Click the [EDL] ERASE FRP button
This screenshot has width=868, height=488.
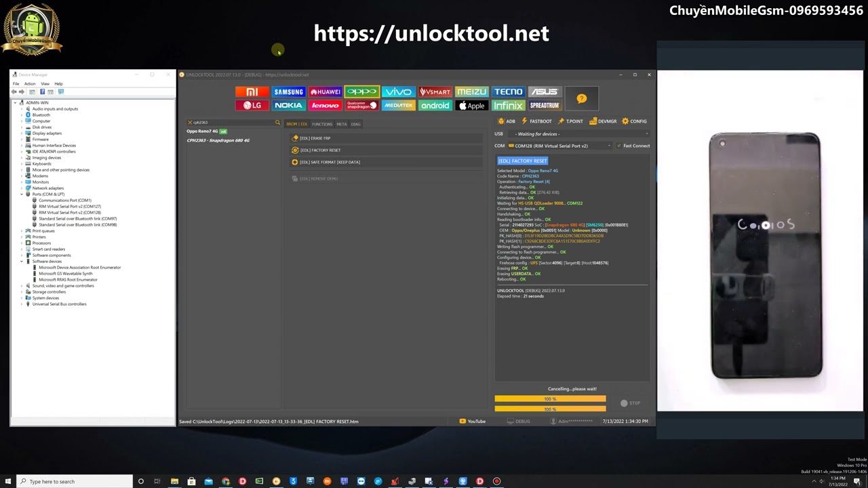386,138
